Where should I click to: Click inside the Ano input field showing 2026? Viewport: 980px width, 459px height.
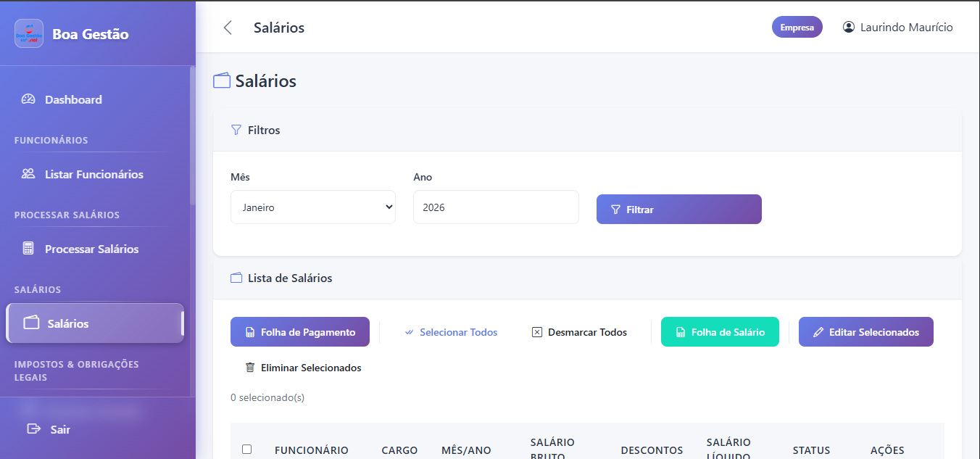[x=495, y=207]
